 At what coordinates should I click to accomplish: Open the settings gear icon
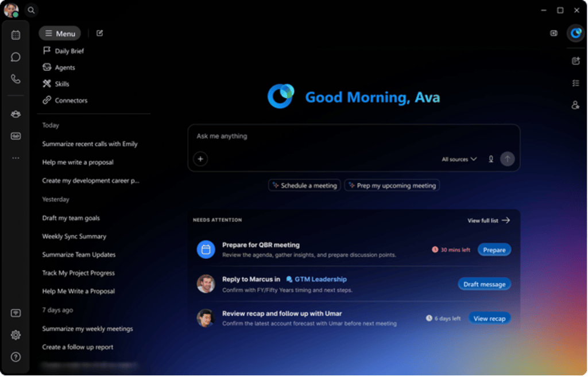click(x=16, y=335)
